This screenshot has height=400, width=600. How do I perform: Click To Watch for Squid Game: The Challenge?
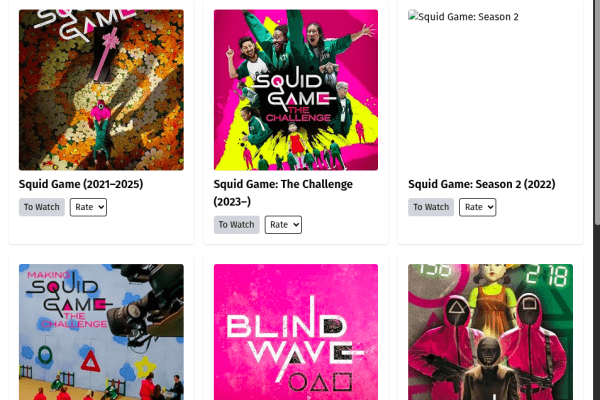236,225
